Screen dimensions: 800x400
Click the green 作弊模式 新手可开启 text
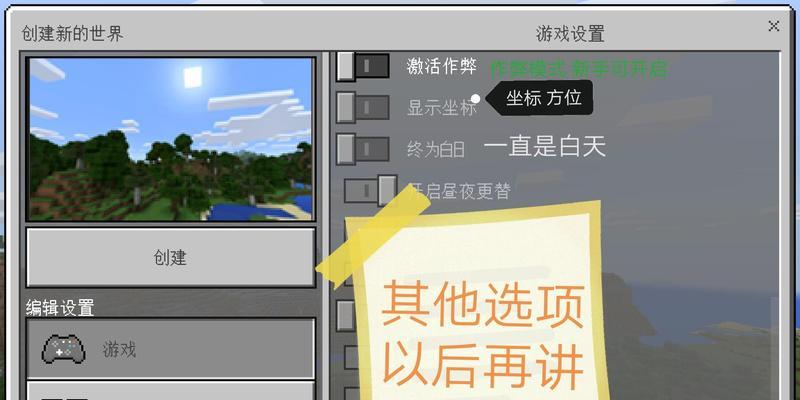(579, 69)
